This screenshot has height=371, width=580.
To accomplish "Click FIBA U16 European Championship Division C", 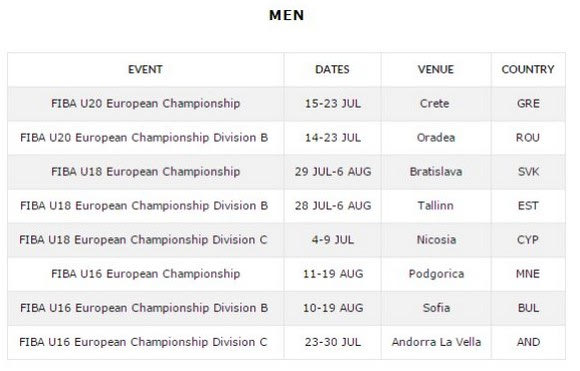I will (143, 342).
